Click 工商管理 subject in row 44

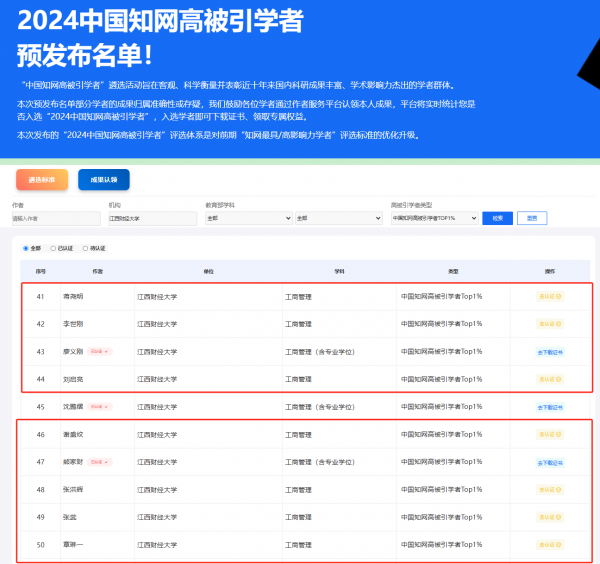pos(298,379)
